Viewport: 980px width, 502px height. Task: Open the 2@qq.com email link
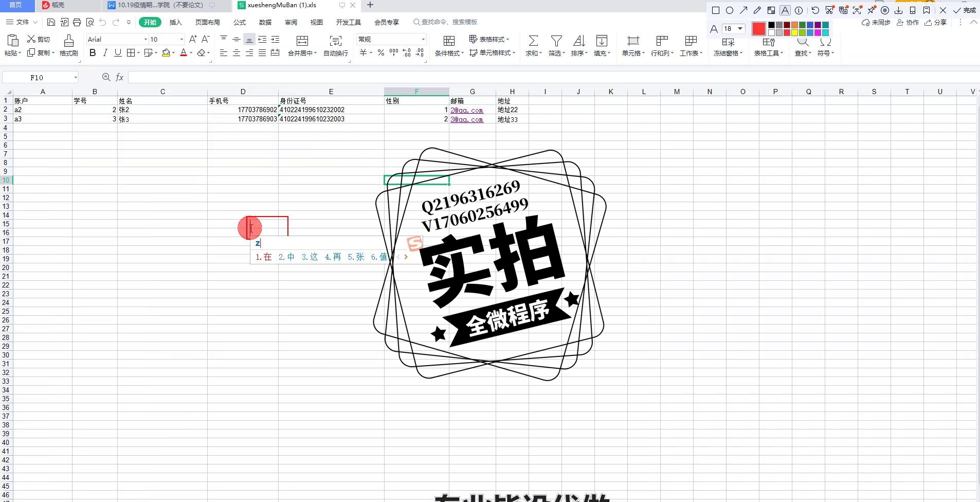point(467,110)
